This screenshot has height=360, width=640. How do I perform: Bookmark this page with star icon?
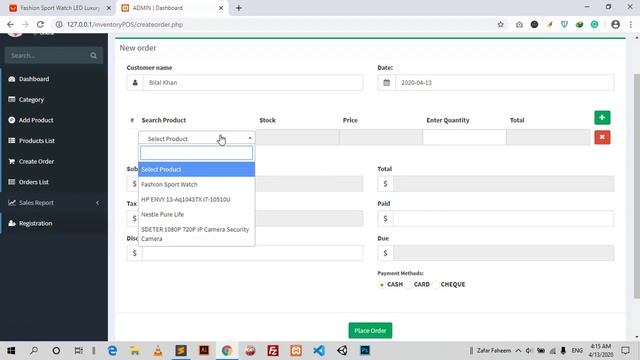point(500,24)
